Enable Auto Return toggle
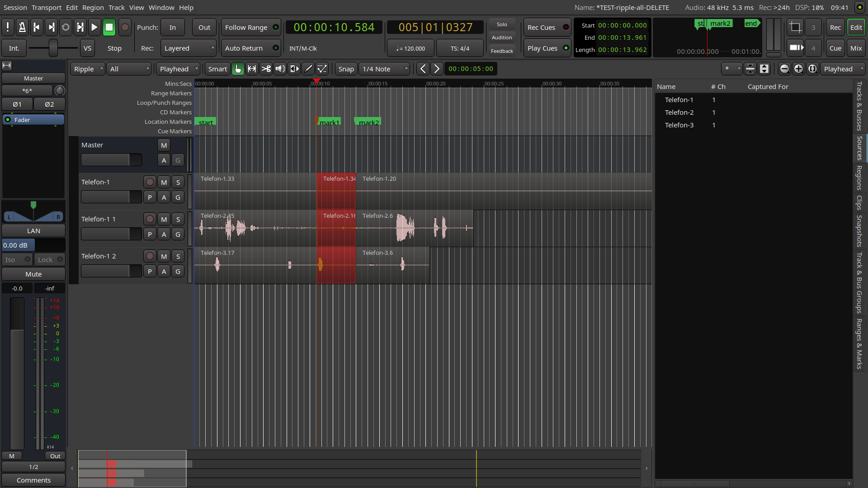868x488 pixels. point(251,48)
